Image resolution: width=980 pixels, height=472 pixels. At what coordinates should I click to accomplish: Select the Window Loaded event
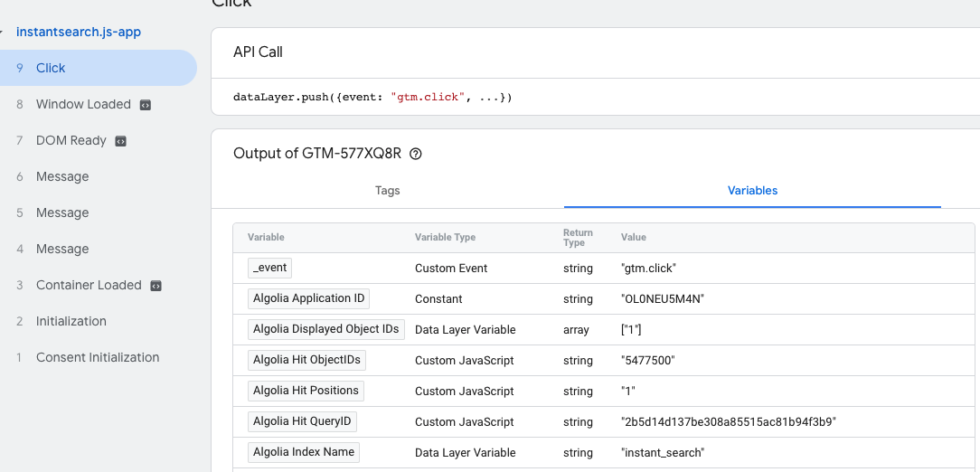pos(83,104)
